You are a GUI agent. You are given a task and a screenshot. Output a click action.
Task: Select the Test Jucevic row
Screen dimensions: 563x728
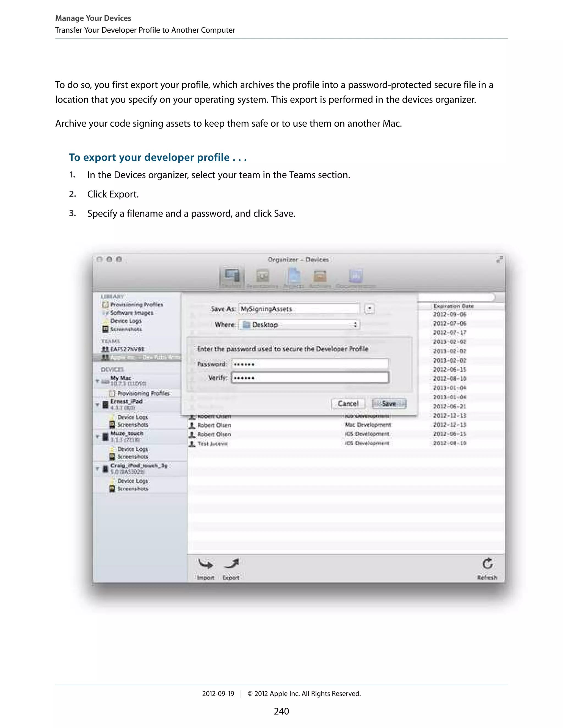[346, 444]
